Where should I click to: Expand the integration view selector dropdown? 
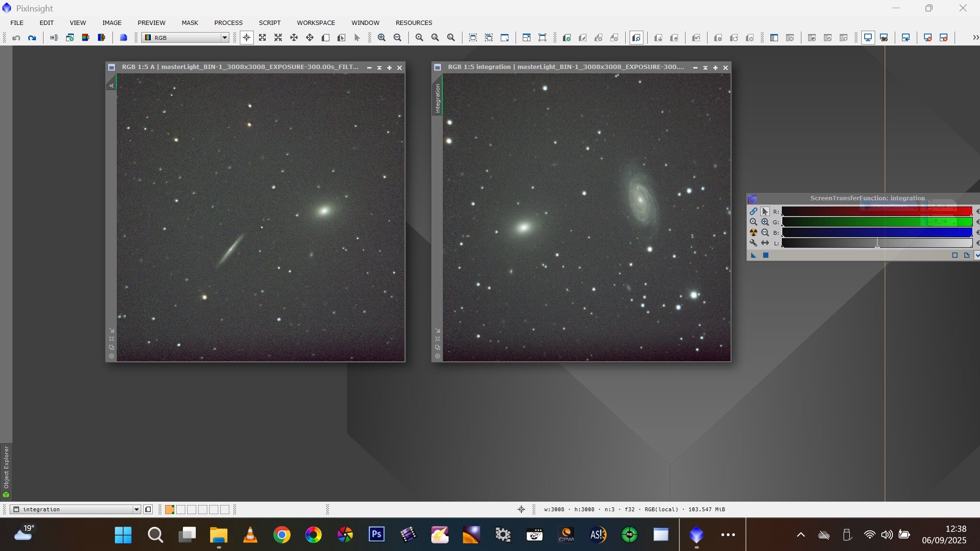point(136,509)
